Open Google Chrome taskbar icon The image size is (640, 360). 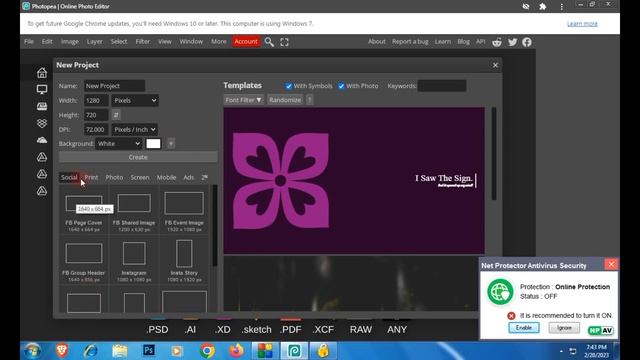pyautogui.click(x=207, y=351)
